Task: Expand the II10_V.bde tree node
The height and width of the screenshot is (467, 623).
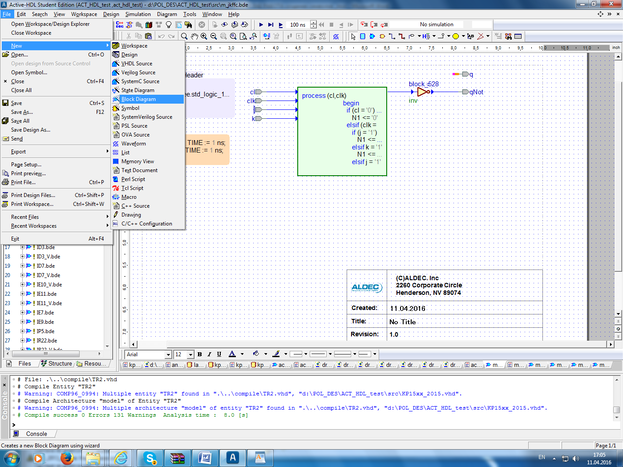Action: (23, 285)
